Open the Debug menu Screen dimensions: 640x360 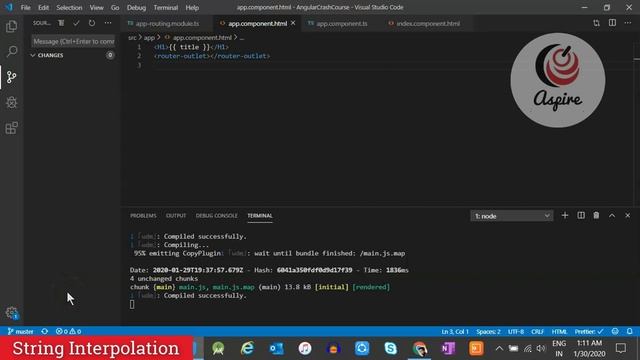[x=136, y=7]
